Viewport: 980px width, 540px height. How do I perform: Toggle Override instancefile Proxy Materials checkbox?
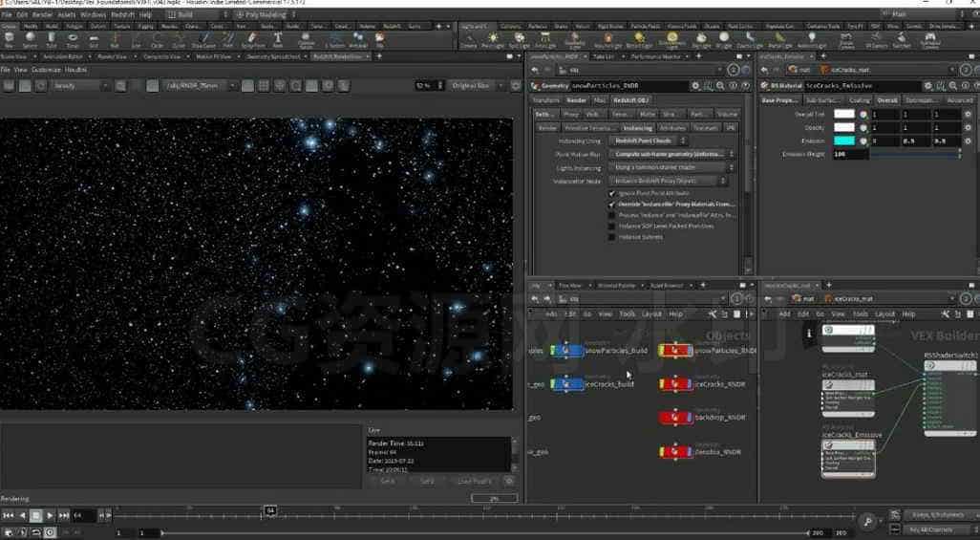point(612,205)
